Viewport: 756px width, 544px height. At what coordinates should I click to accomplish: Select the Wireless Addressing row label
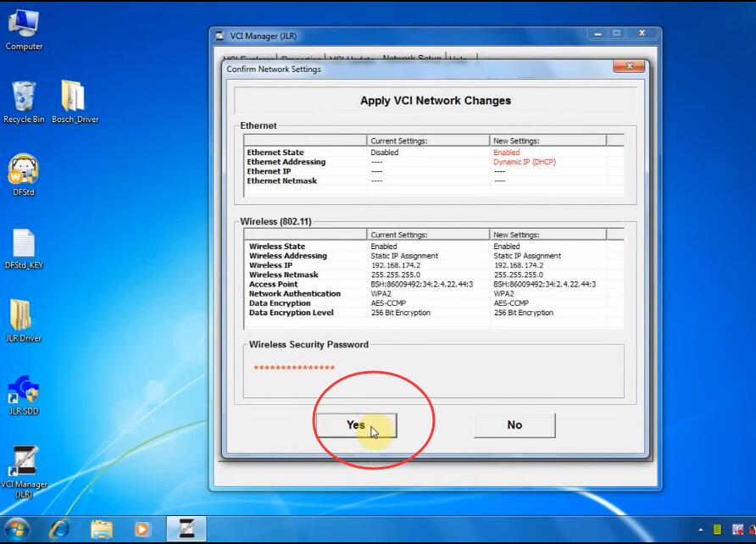288,256
